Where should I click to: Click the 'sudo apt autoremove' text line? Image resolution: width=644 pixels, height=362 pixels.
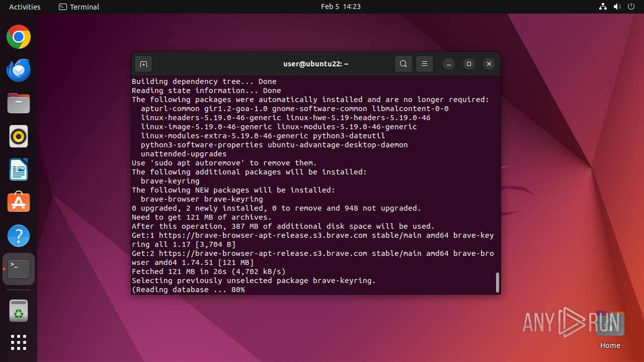[x=224, y=163]
